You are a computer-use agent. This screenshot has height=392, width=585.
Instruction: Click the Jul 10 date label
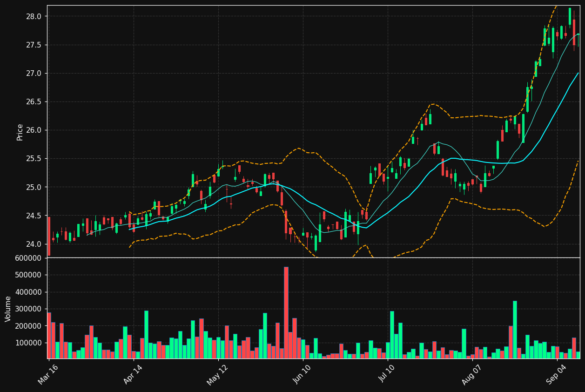point(387,374)
